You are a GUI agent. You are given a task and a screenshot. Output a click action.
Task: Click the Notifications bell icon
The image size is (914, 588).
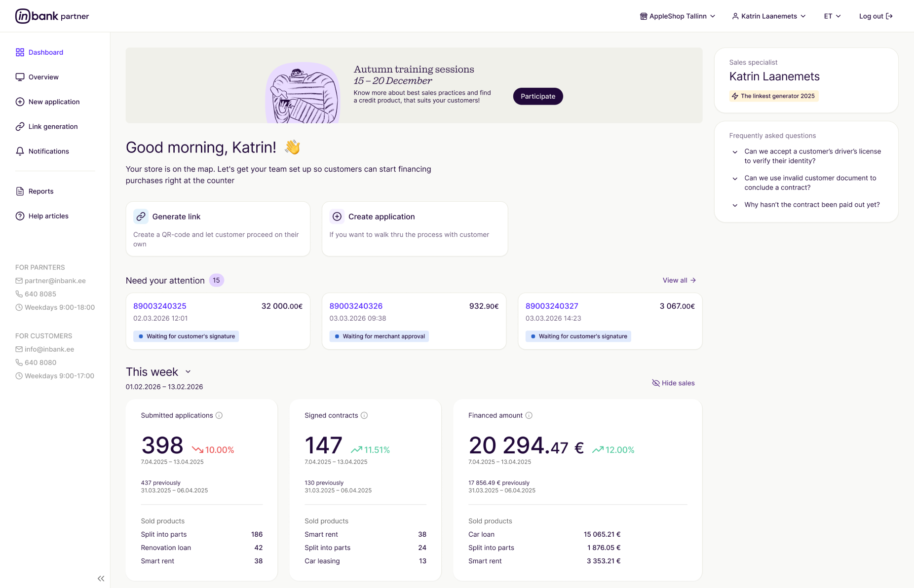20,151
